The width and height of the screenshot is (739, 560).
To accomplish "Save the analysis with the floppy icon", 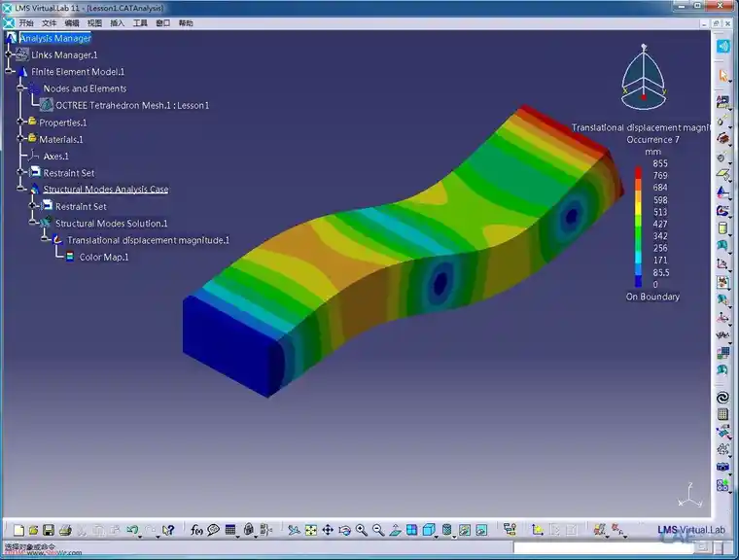I will coord(49,530).
